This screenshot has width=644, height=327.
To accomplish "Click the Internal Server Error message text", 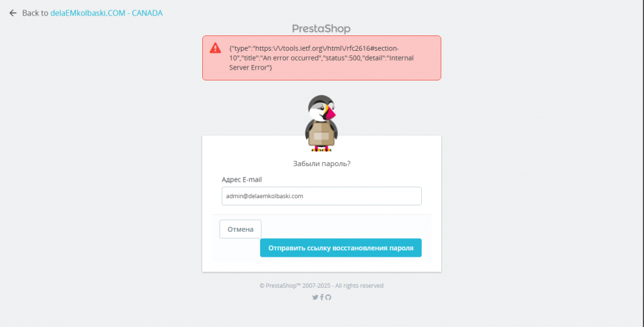I will [322, 62].
